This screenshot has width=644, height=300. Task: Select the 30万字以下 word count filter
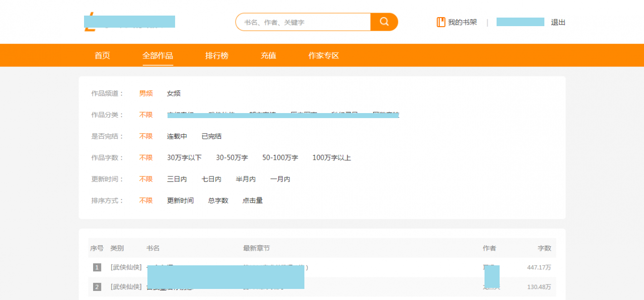pyautogui.click(x=184, y=158)
